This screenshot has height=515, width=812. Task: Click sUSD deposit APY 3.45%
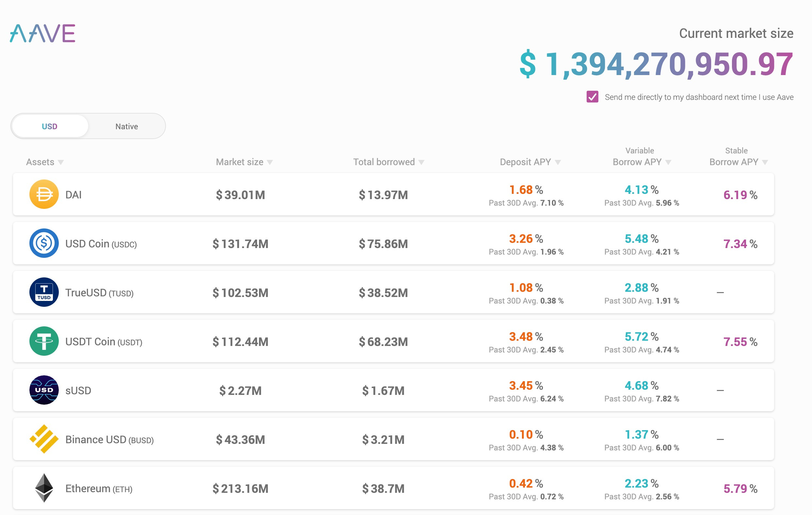tap(526, 385)
